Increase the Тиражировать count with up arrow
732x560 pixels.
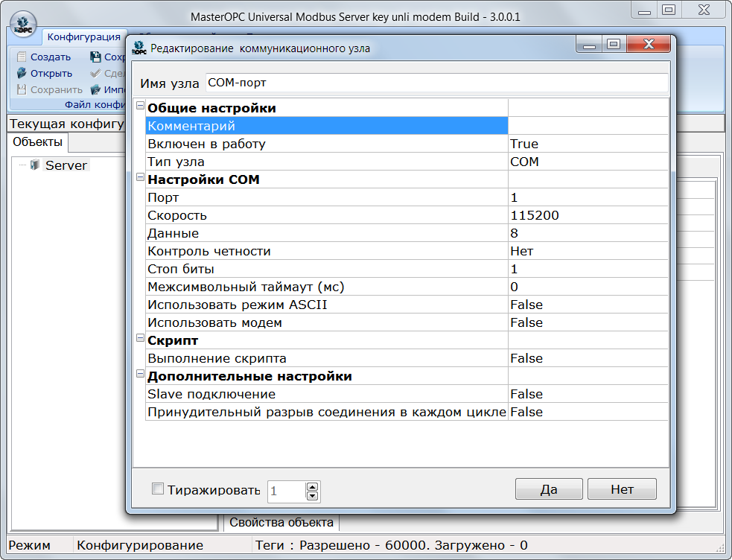312,486
